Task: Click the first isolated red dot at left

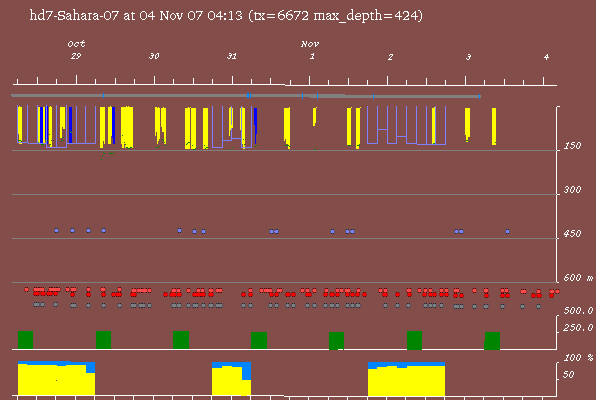Action: [26, 290]
